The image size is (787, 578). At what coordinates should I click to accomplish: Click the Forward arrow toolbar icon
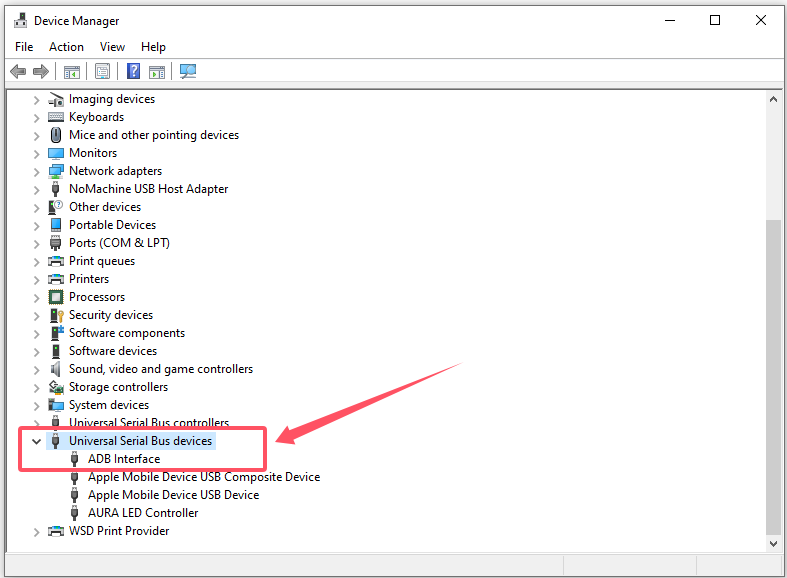click(x=41, y=71)
